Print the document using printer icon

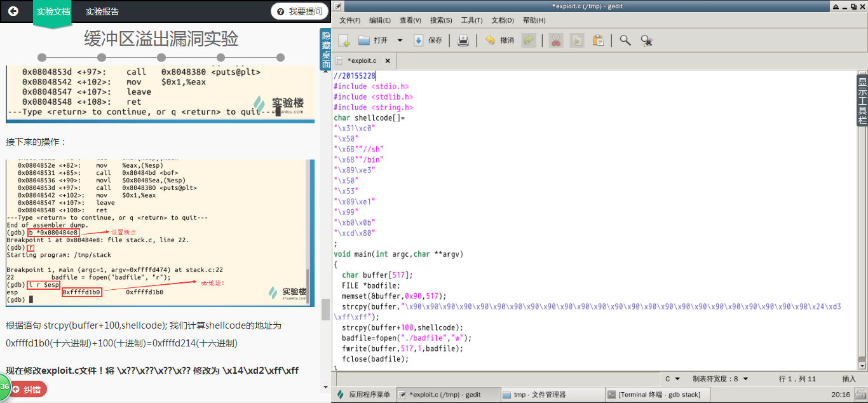(x=463, y=41)
